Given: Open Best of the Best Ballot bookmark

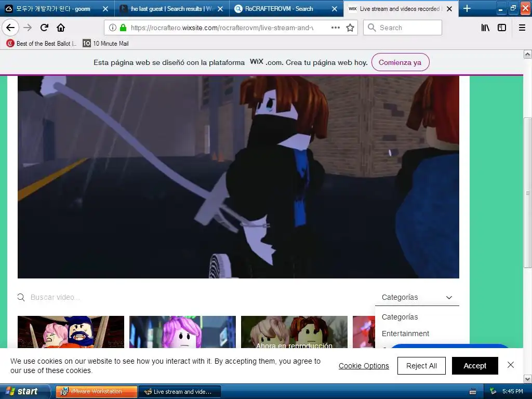Looking at the screenshot, I should point(41,44).
